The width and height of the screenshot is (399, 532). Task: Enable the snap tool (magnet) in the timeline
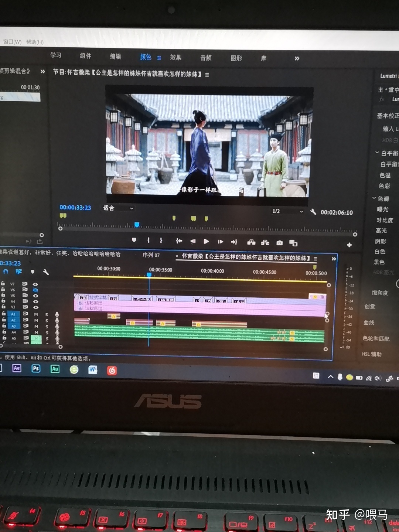coord(5,272)
